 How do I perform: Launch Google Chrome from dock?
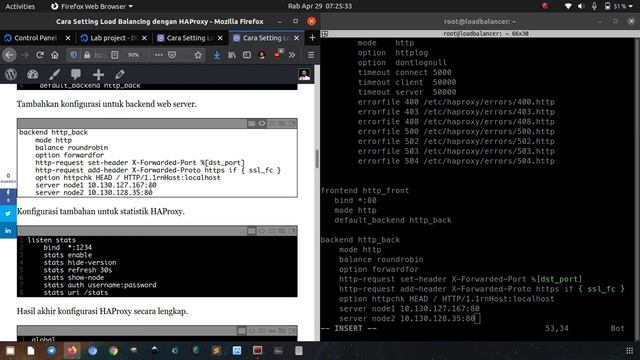(113, 350)
